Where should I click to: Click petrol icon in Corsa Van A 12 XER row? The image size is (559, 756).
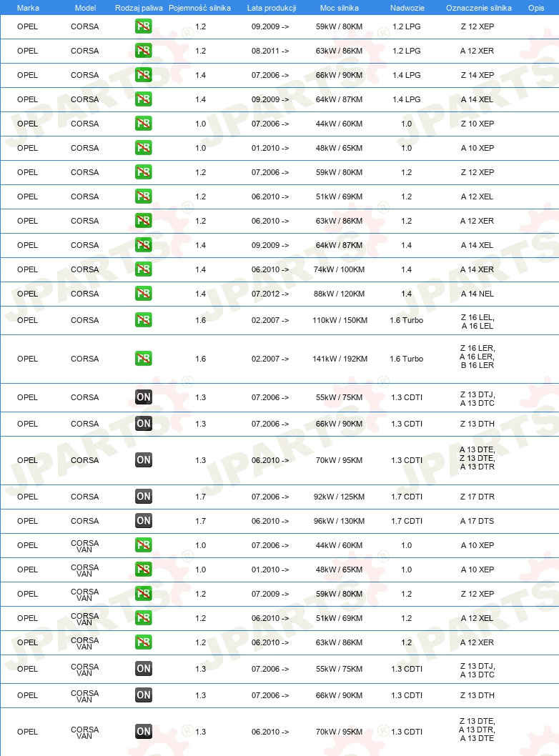pyautogui.click(x=143, y=642)
